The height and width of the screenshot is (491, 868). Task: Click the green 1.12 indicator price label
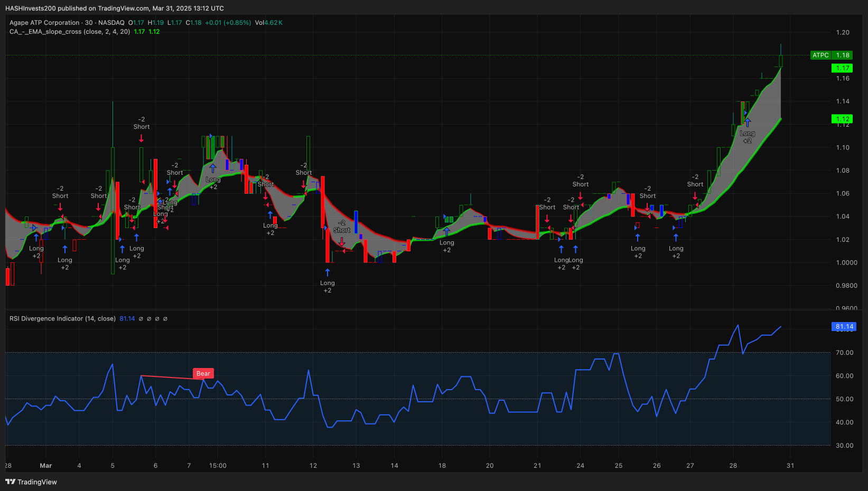842,119
